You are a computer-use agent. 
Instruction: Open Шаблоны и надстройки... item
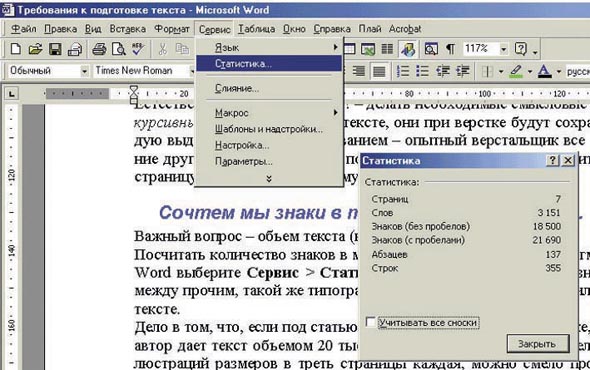coord(269,129)
